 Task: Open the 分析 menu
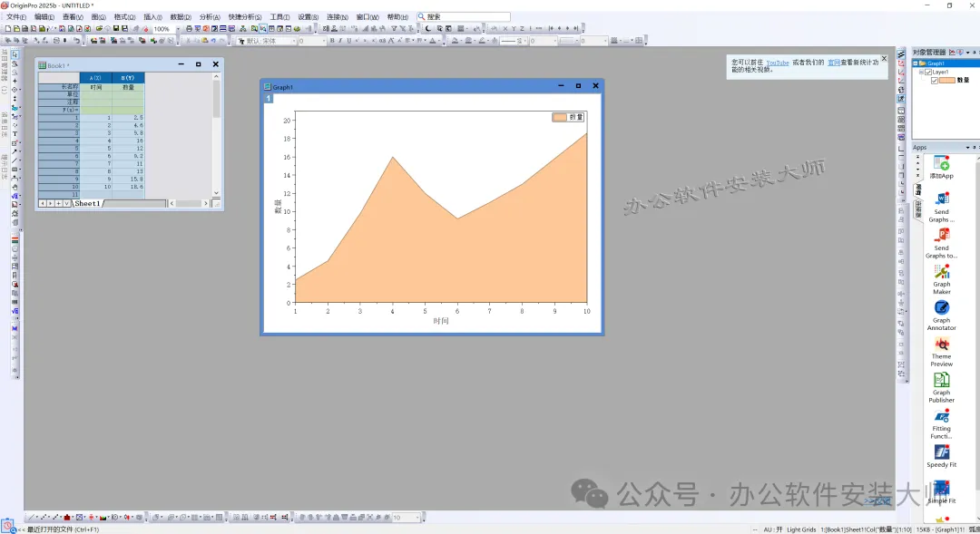pyautogui.click(x=209, y=17)
